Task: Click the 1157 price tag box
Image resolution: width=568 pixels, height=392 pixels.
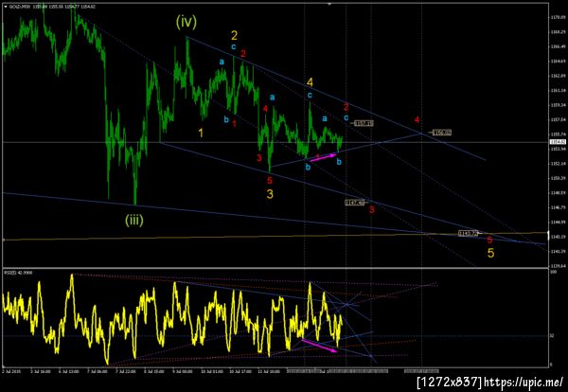Action: pos(364,123)
